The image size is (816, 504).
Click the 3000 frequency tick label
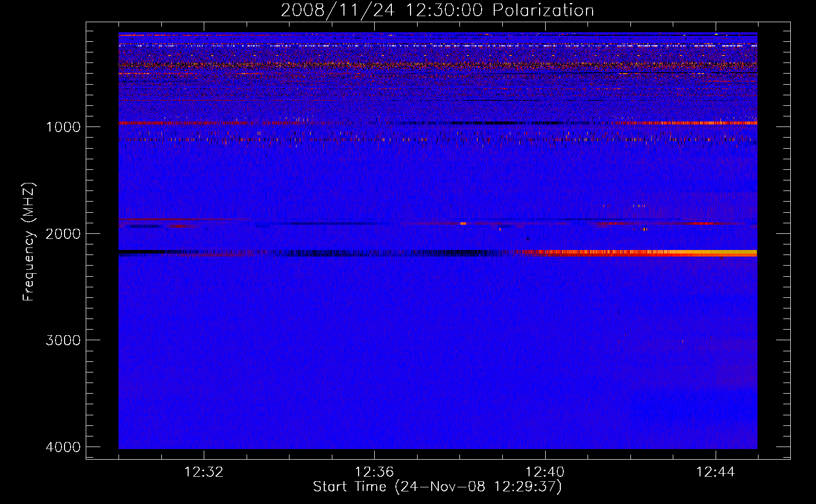[63, 340]
